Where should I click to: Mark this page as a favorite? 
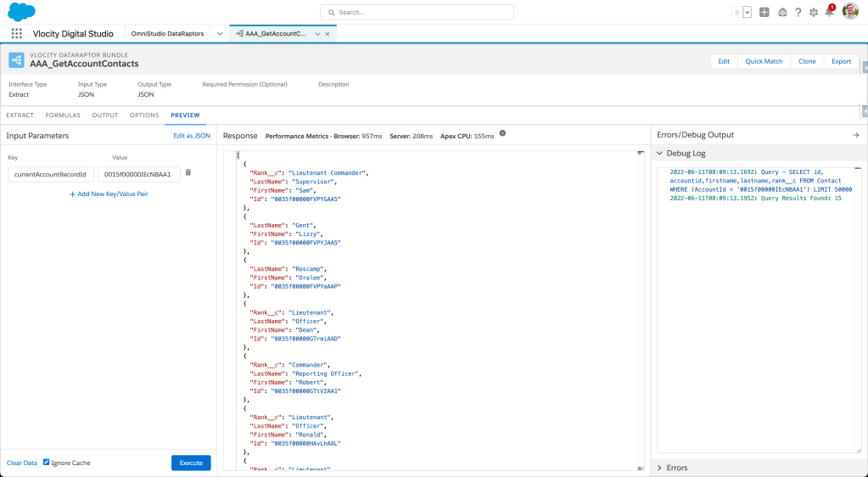[736, 13]
